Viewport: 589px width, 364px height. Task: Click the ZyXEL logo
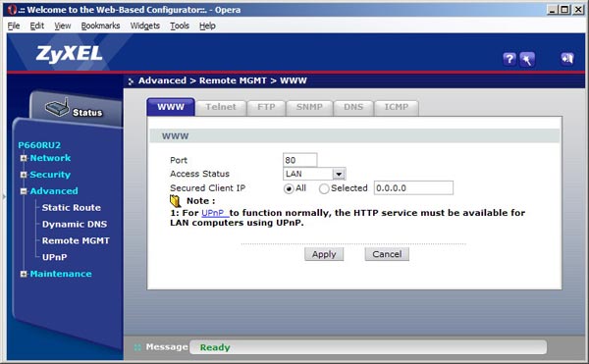69,54
